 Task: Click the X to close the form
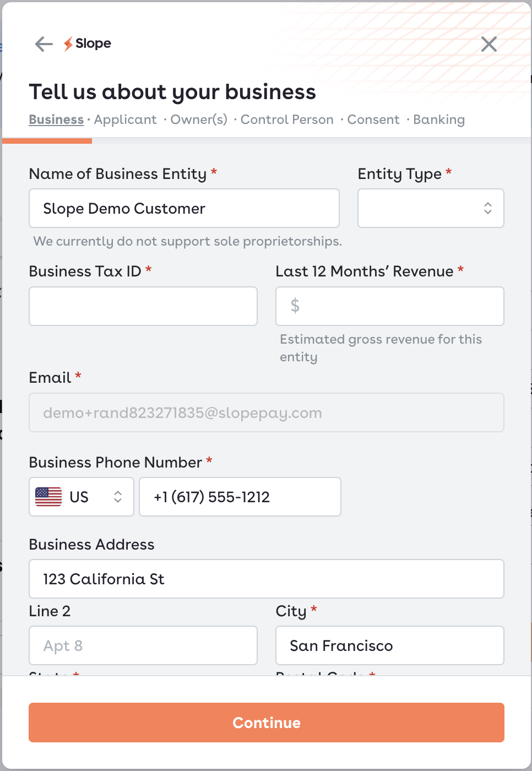488,44
